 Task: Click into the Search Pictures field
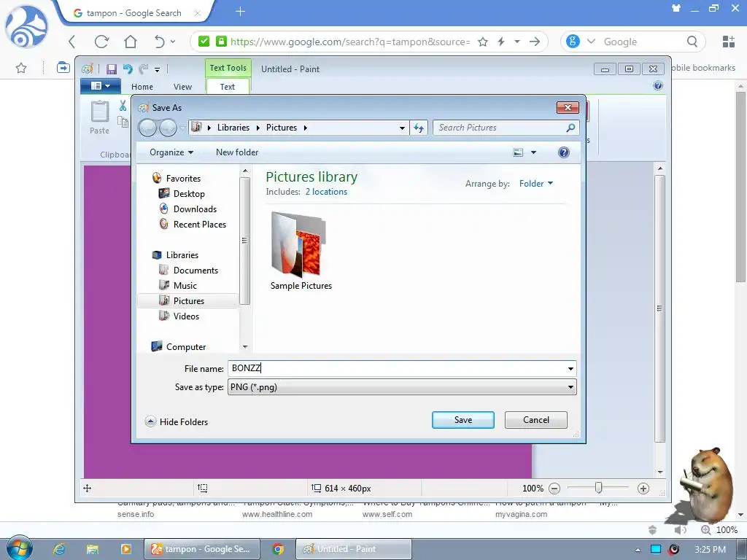(500, 128)
